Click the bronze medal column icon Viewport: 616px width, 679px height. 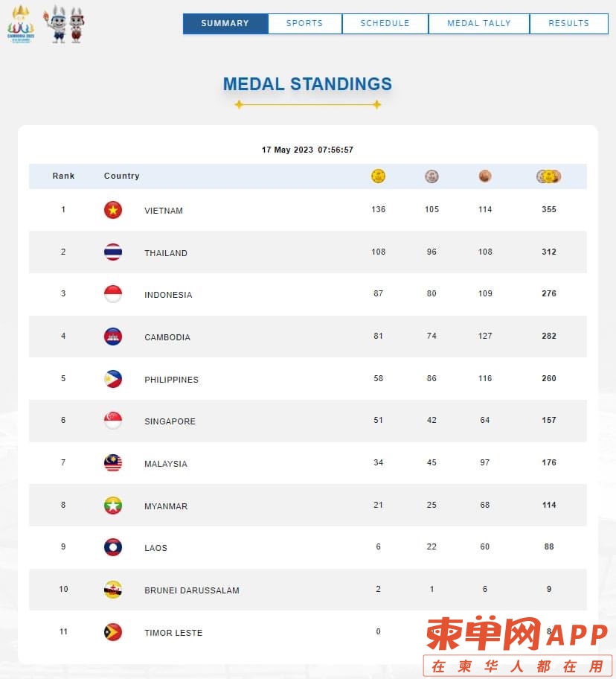coord(485,176)
